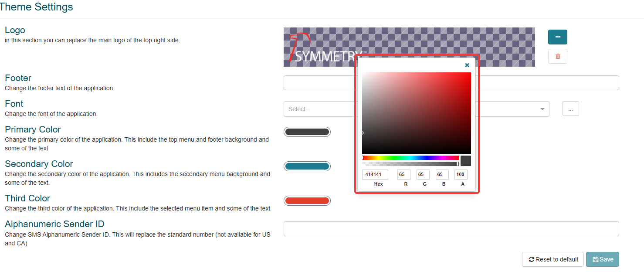Screen dimensions: 644x275
Task: Open the Primary Color swatch
Action: 307,132
